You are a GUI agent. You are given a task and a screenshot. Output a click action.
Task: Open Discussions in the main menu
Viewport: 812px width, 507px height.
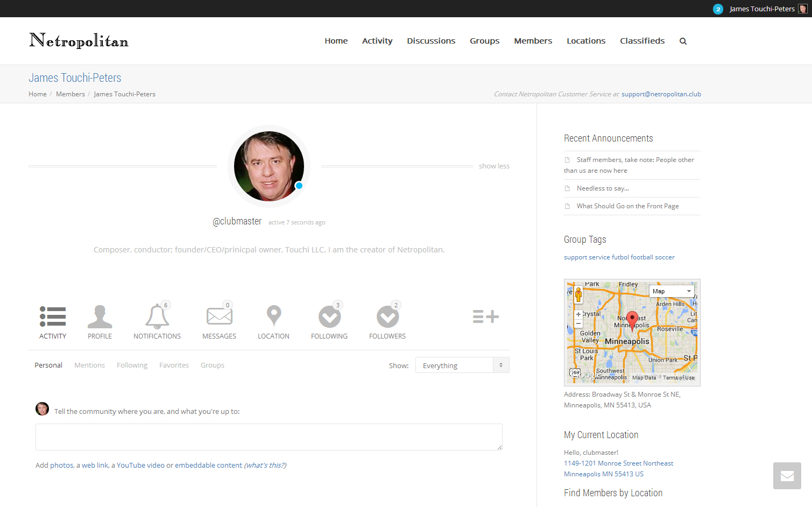click(431, 41)
